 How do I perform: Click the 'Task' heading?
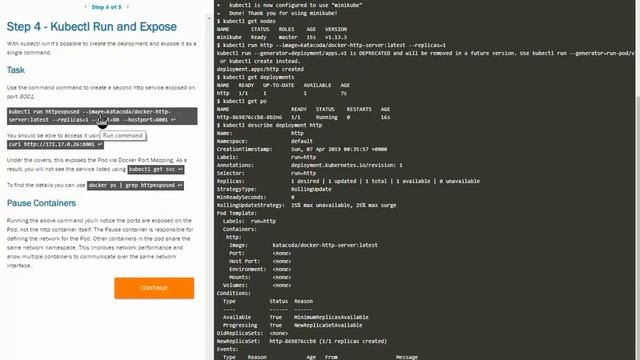pos(16,70)
